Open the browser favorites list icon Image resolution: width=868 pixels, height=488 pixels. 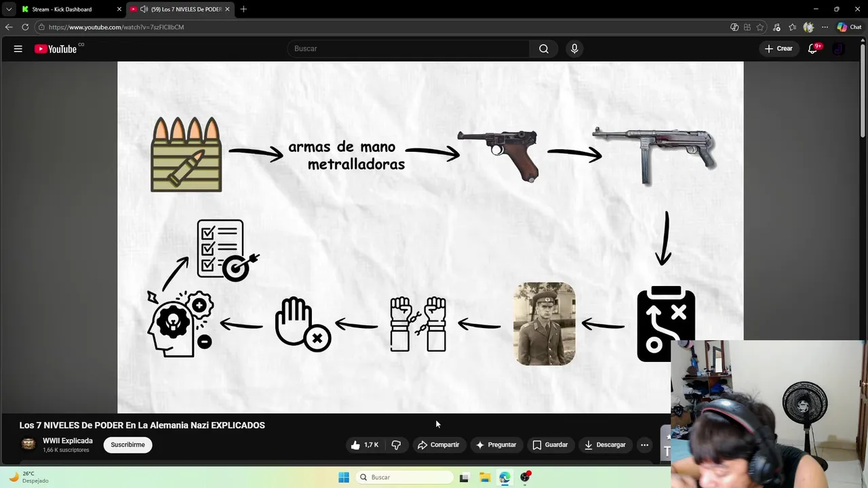[x=792, y=27]
